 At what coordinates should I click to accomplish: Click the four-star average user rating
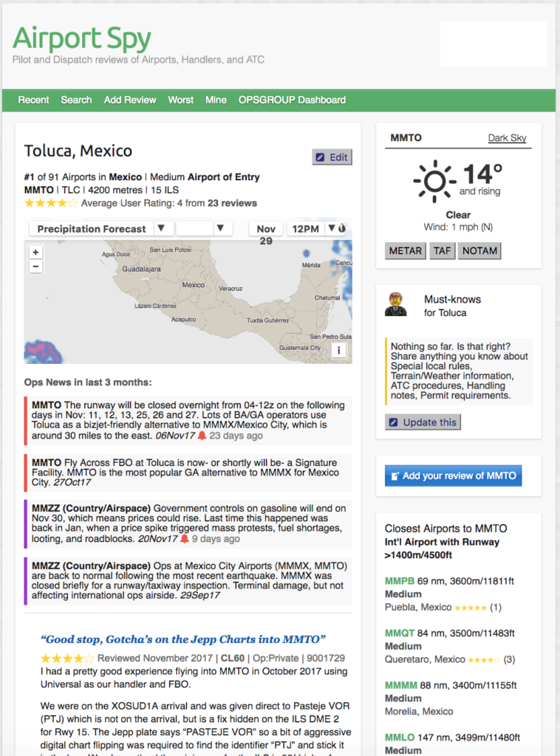(51, 203)
